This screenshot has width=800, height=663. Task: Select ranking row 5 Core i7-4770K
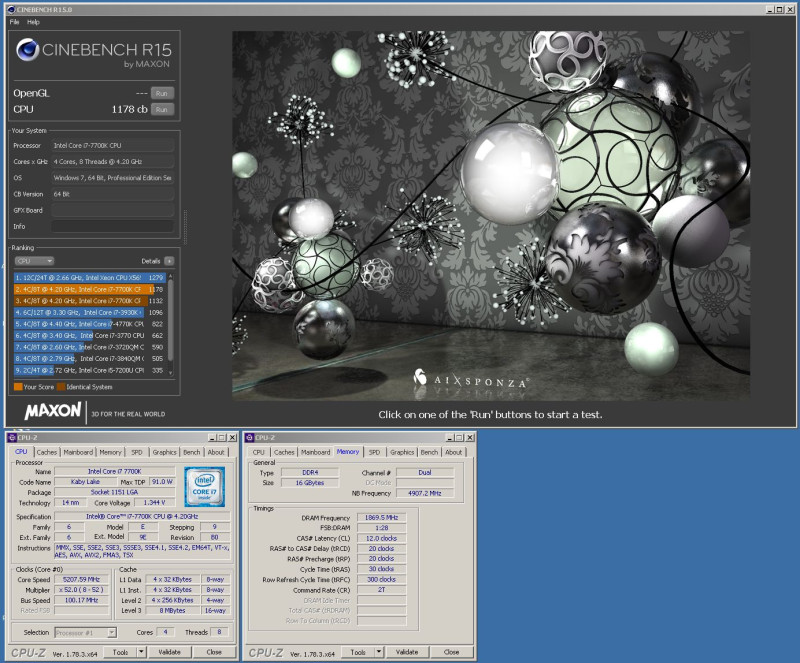[x=89, y=324]
